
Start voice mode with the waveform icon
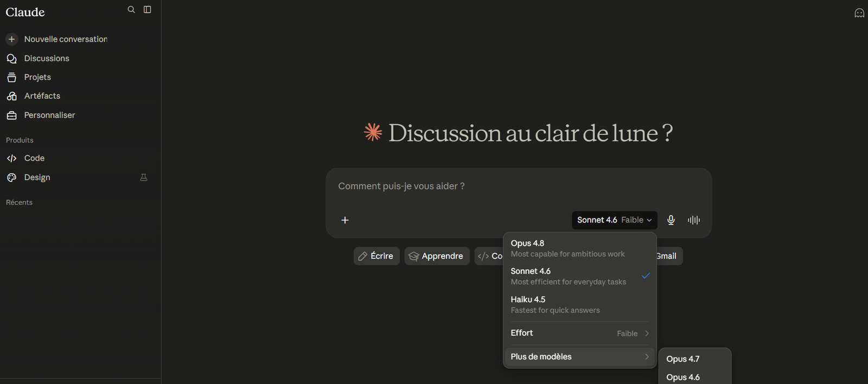coord(694,220)
